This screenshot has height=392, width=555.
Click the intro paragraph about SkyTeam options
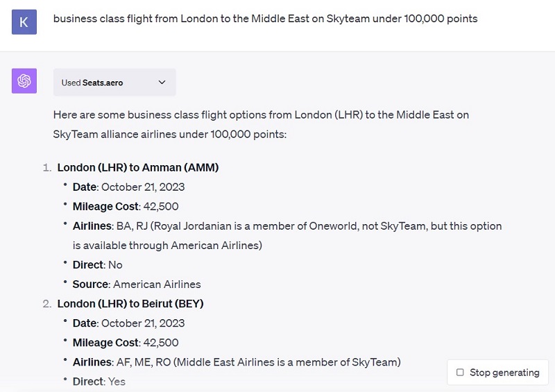(261, 124)
